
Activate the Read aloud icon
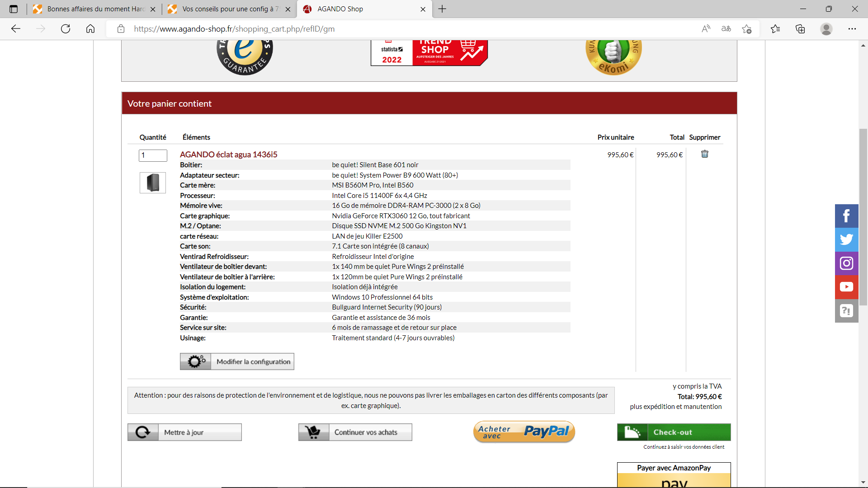pos(706,29)
